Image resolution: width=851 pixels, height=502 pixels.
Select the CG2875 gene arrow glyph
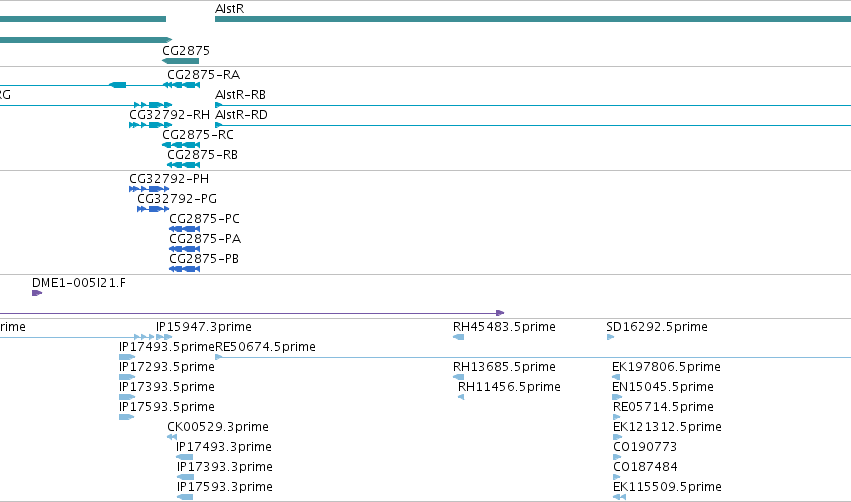pyautogui.click(x=181, y=61)
